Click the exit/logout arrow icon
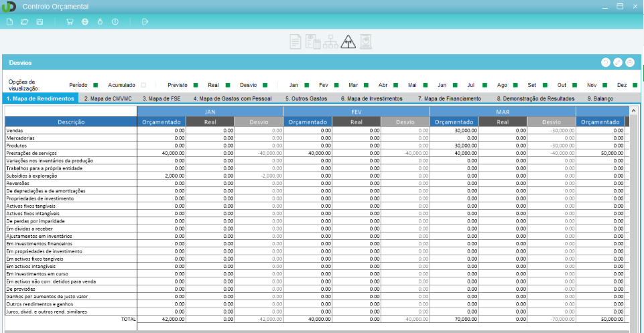The width and height of the screenshot is (644, 333). coord(145,21)
